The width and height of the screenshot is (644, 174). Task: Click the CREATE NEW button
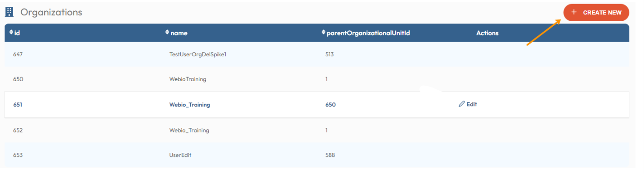(596, 13)
